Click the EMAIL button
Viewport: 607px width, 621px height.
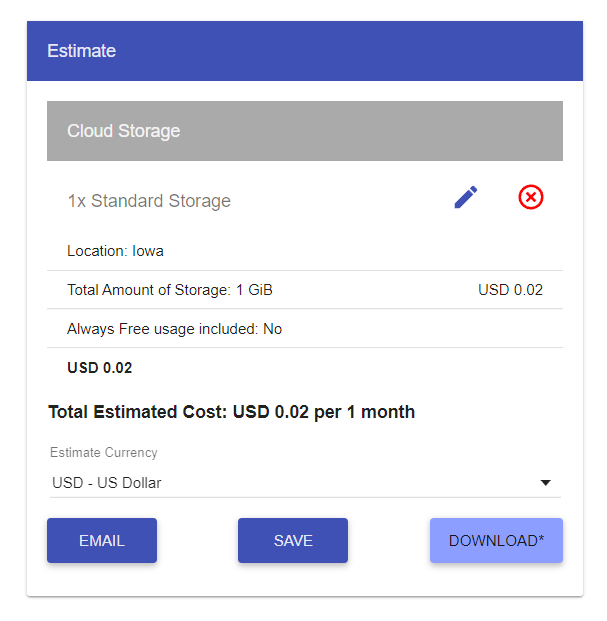[x=102, y=540]
